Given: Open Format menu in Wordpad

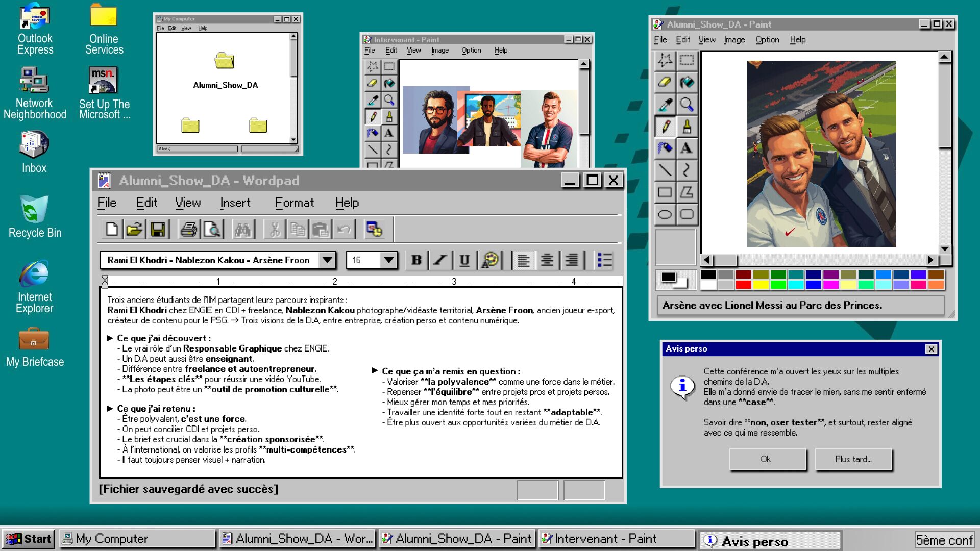Looking at the screenshot, I should pos(295,203).
